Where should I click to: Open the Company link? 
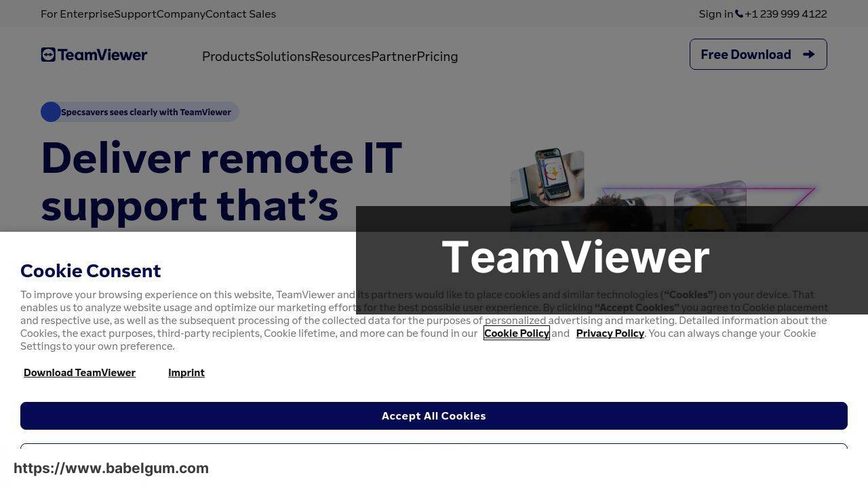(180, 14)
